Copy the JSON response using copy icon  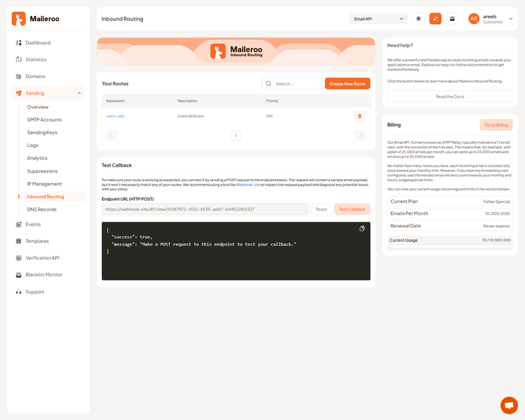(x=362, y=228)
